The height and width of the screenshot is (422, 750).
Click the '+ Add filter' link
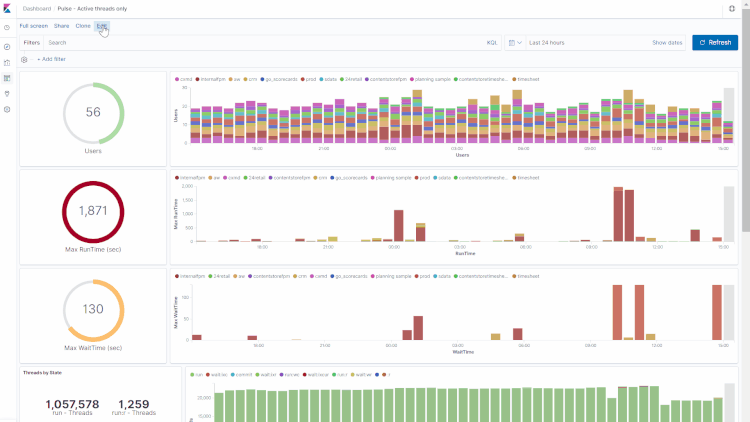coord(52,60)
